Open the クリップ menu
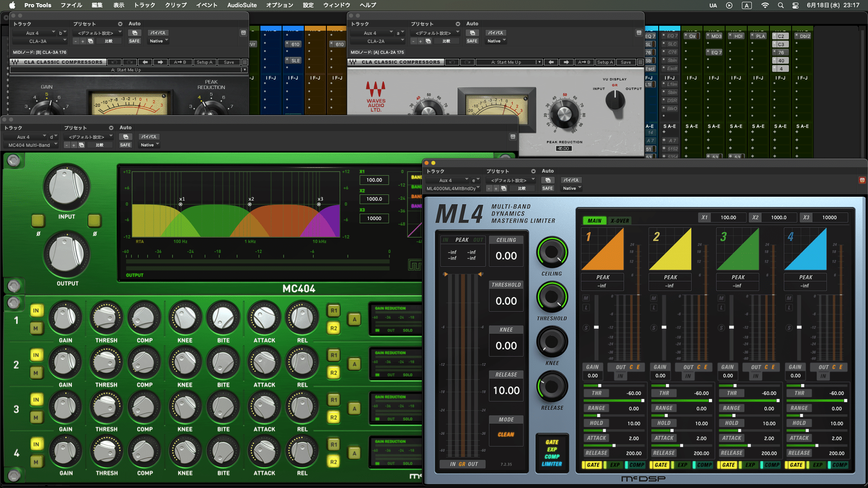This screenshot has width=868, height=488. [176, 5]
